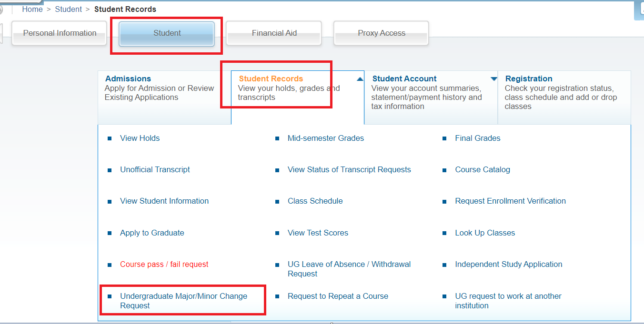Viewport: 644px width, 324px height.
Task: Open Undergraduate Major/Minor Change Request
Action: click(x=184, y=300)
